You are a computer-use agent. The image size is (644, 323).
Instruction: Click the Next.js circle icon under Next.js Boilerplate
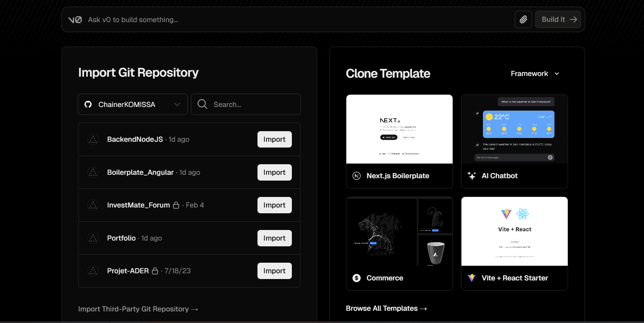[x=356, y=175]
